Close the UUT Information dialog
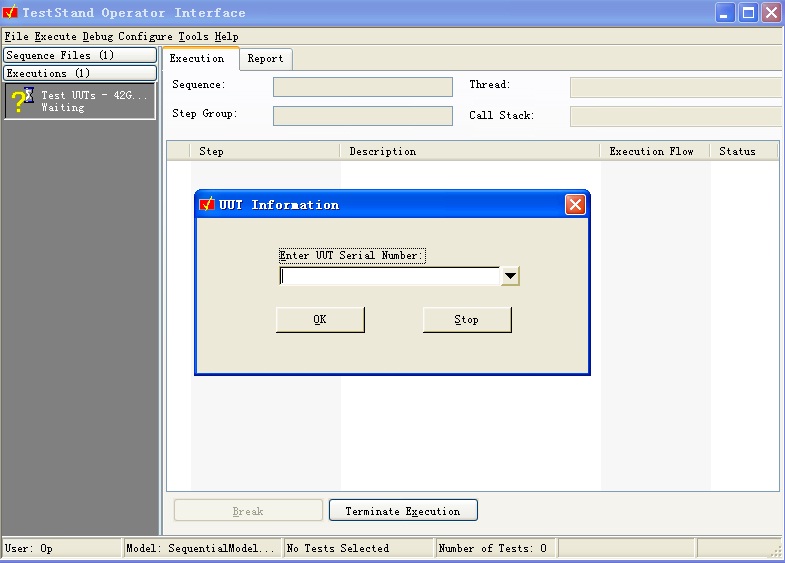 tap(575, 205)
